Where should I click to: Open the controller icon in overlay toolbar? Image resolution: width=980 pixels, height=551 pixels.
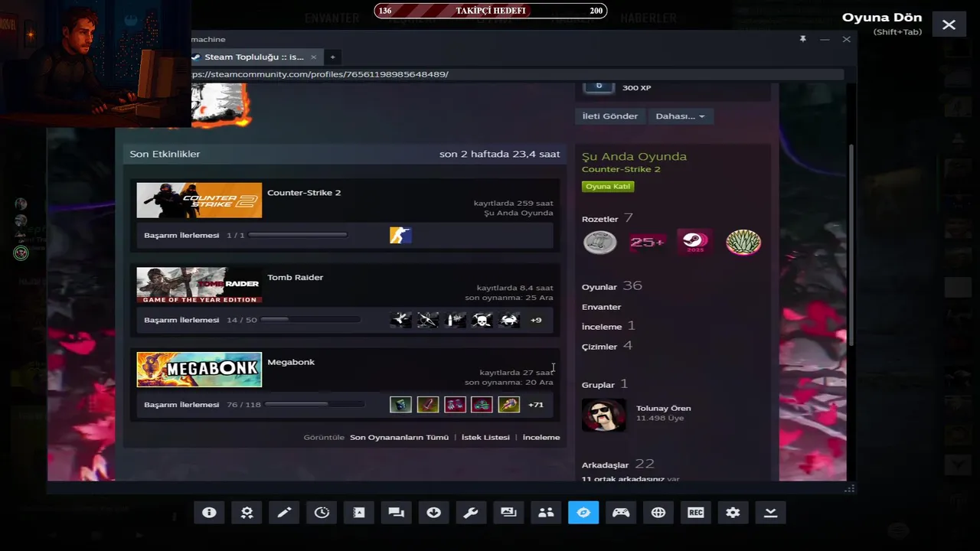[621, 513]
